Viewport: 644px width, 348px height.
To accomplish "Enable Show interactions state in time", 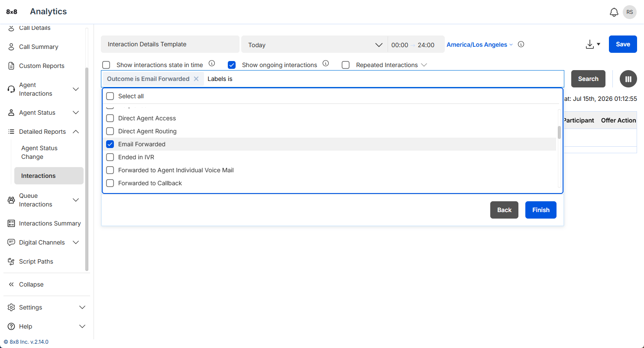I will (x=106, y=65).
